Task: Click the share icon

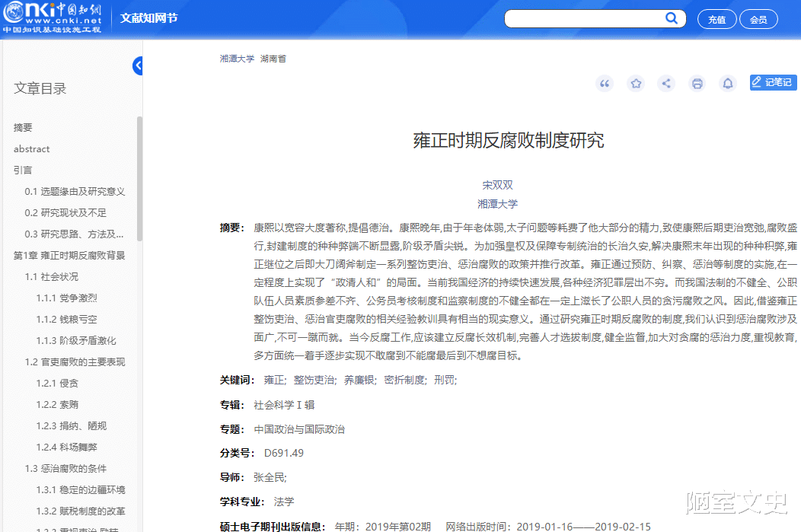Action: coord(666,83)
